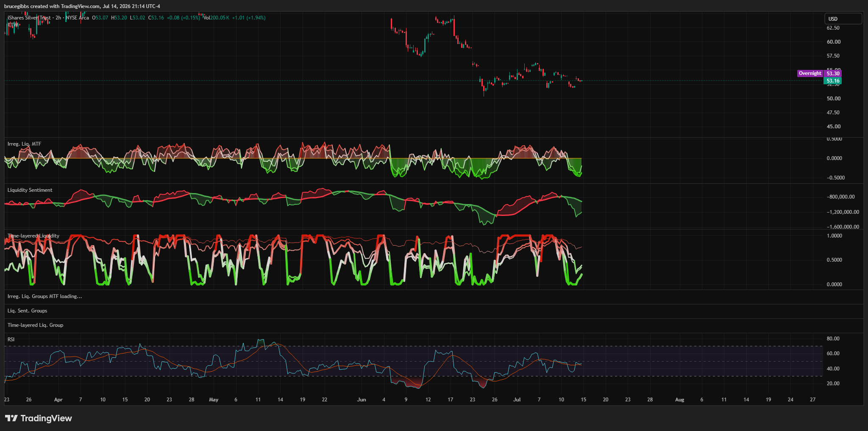Viewport: 868px width, 431px height.
Task: Click the RSI 40.00 scale value
Action: tap(833, 369)
